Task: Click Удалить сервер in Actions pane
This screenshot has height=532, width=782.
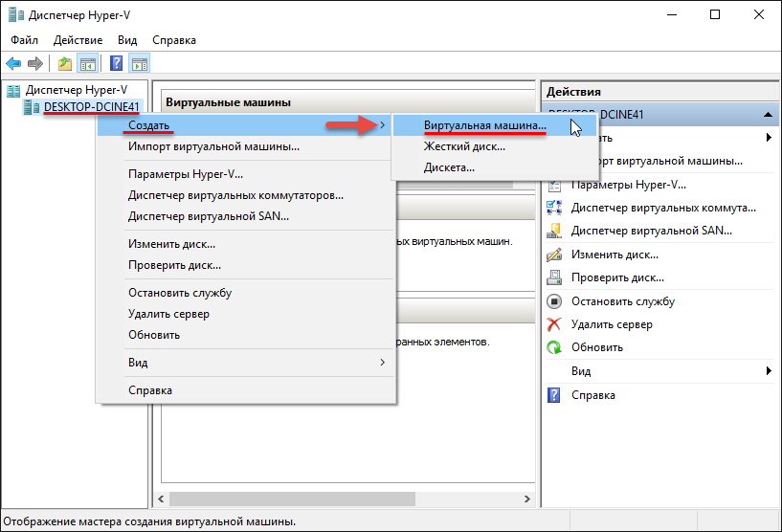Action: 612,324
